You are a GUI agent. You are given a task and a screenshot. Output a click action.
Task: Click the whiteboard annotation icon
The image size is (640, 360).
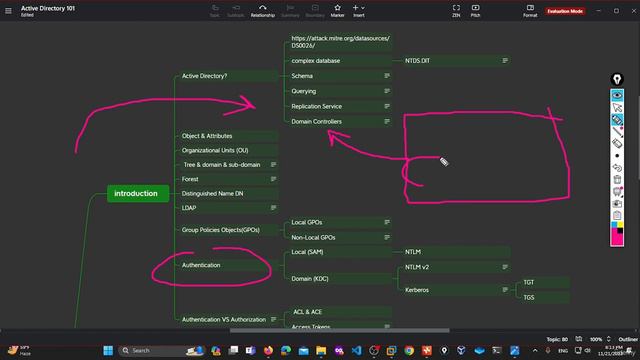[x=617, y=191]
